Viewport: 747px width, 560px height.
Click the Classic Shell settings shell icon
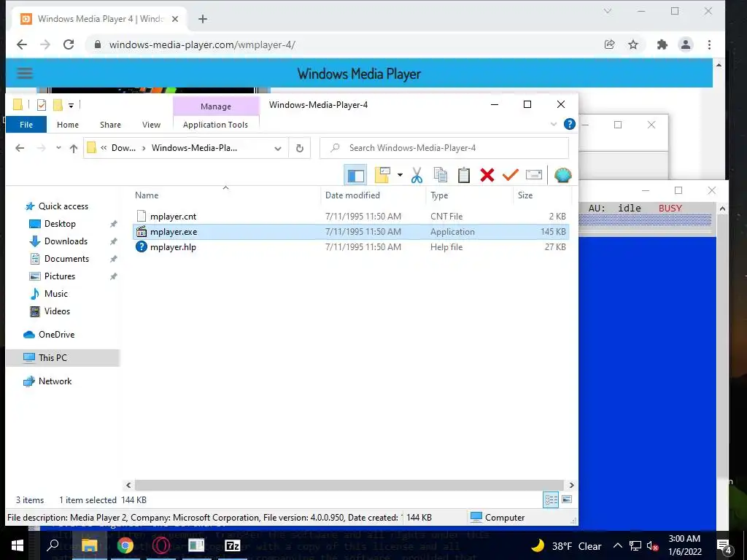(562, 175)
